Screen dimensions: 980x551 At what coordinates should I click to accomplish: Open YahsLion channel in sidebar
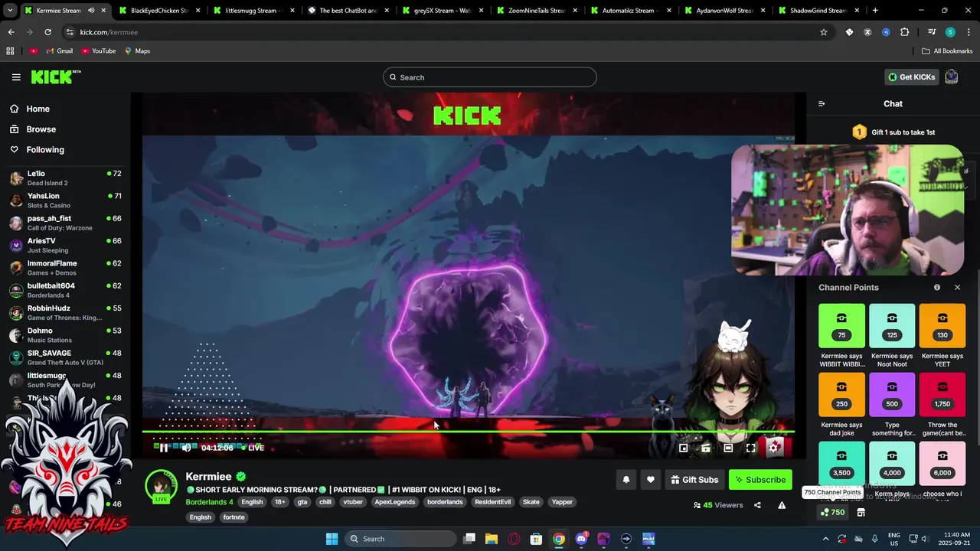pos(65,201)
